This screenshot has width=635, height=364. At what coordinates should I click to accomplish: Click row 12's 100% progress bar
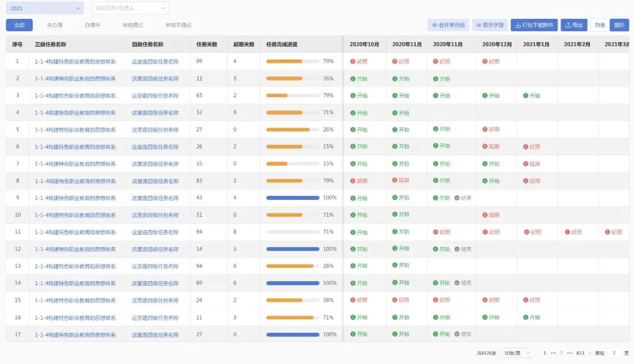(x=292, y=249)
